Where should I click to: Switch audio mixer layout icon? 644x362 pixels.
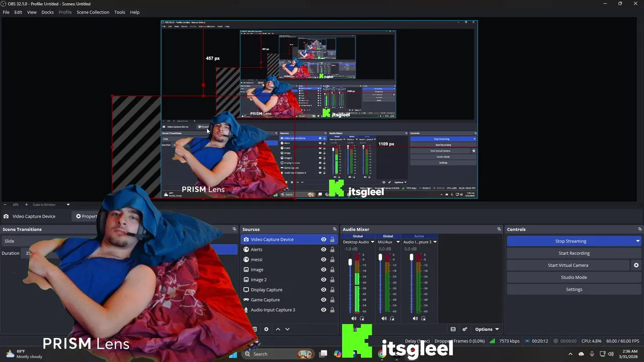(x=453, y=329)
